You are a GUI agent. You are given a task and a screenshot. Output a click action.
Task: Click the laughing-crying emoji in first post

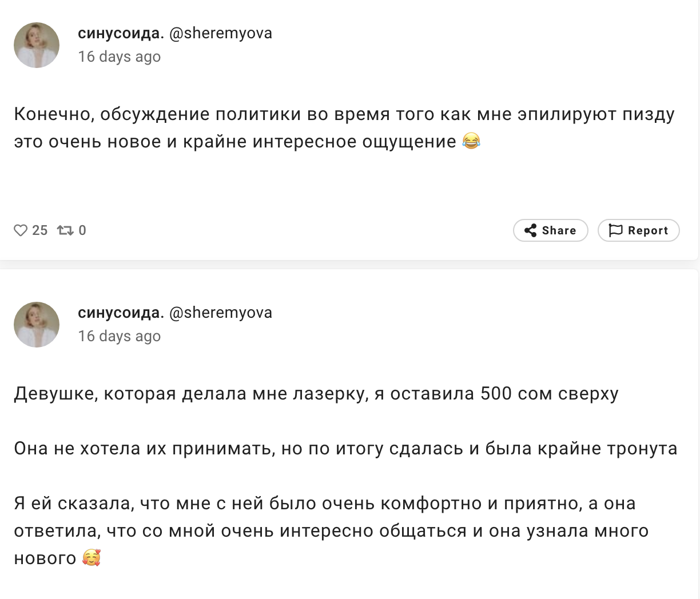click(471, 141)
